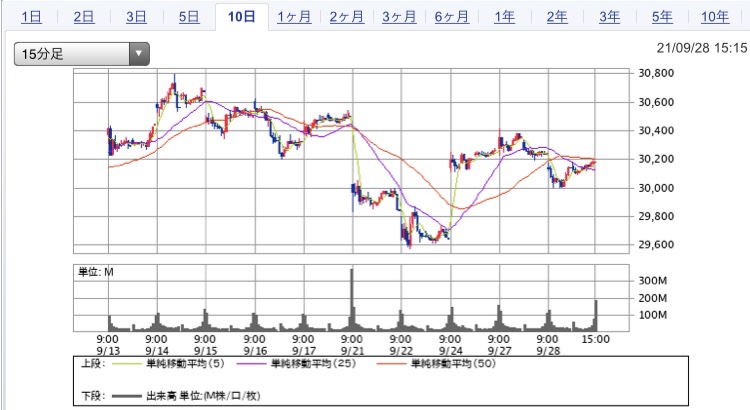Click the 9/21 date axis label
Image resolution: width=750 pixels, height=410 pixels.
pos(353,351)
